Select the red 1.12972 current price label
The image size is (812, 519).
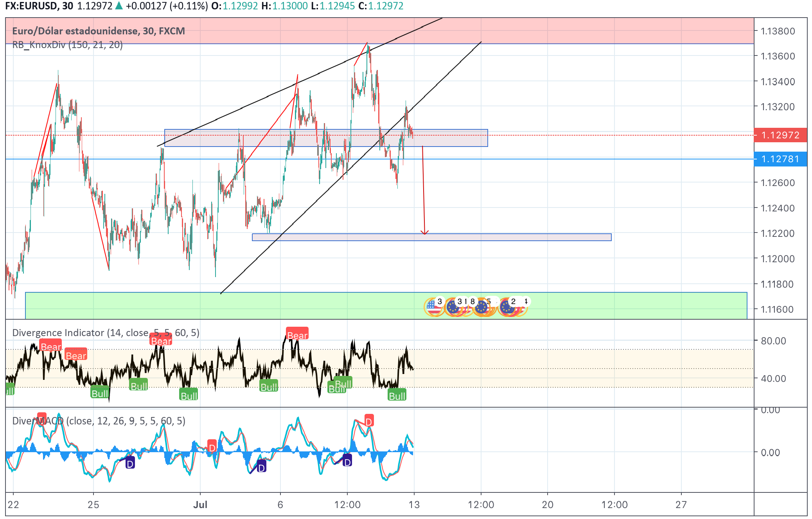click(780, 135)
